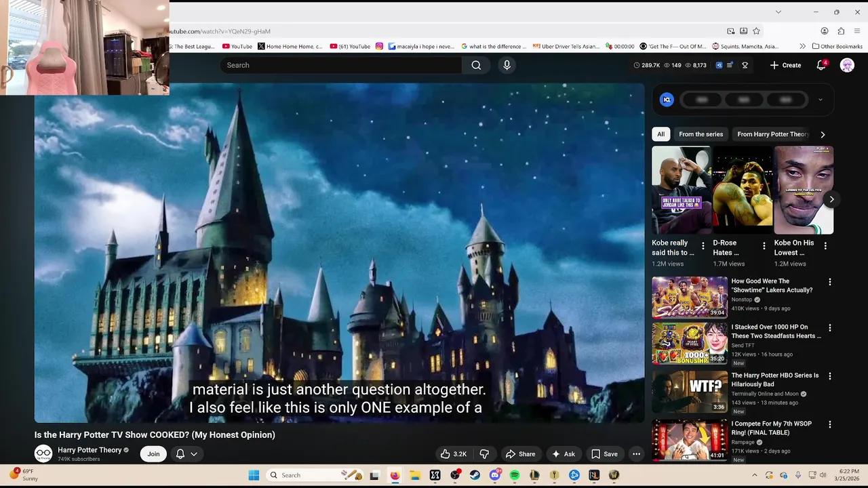Screen dimensions: 868x488
Task: Open 'I Stacked Over 1000 HP' thumbnail
Action: click(x=690, y=343)
